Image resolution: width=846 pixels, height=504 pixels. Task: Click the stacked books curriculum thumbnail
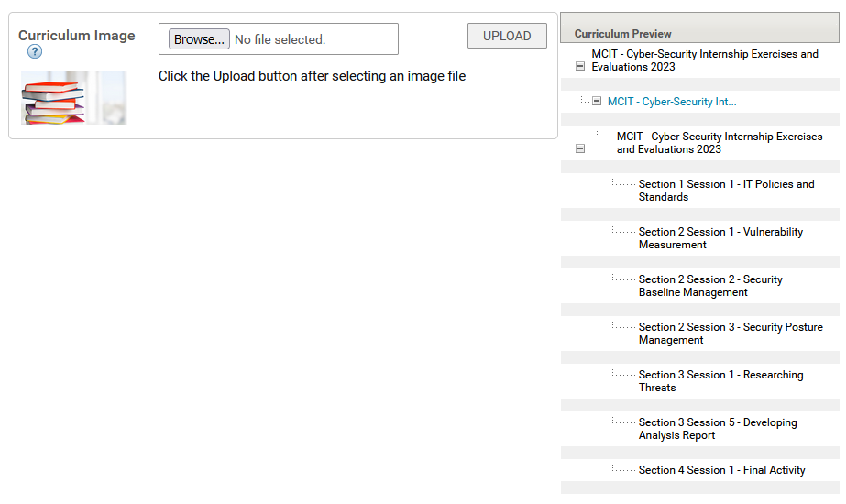tap(74, 98)
